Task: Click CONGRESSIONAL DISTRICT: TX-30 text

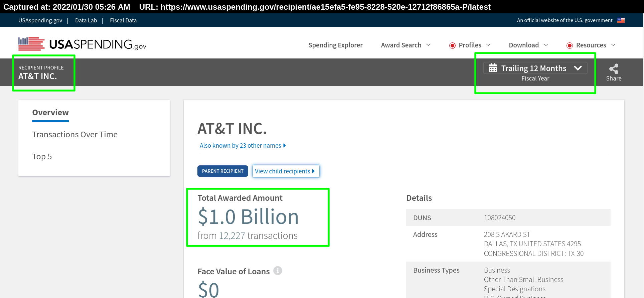Action: (534, 254)
